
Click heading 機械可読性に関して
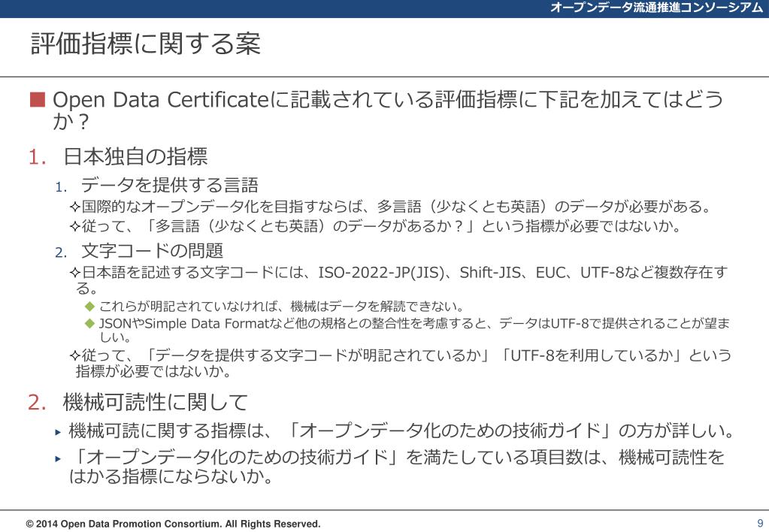pyautogui.click(x=156, y=403)
